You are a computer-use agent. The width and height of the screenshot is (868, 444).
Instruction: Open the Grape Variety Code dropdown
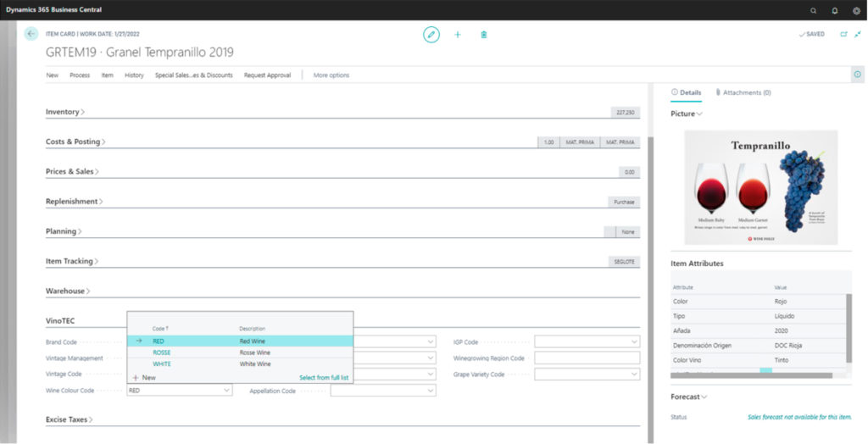634,375
